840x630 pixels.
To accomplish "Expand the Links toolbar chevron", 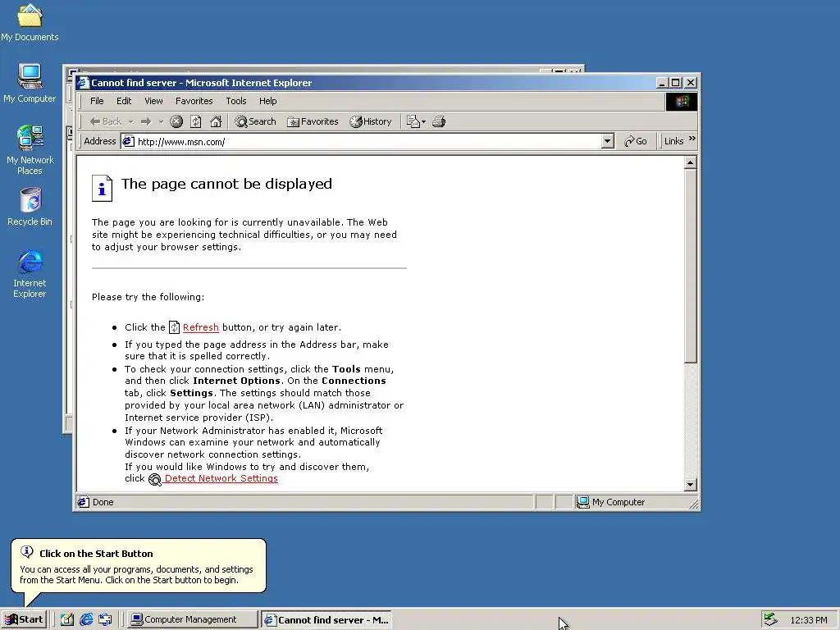I will tap(692, 139).
